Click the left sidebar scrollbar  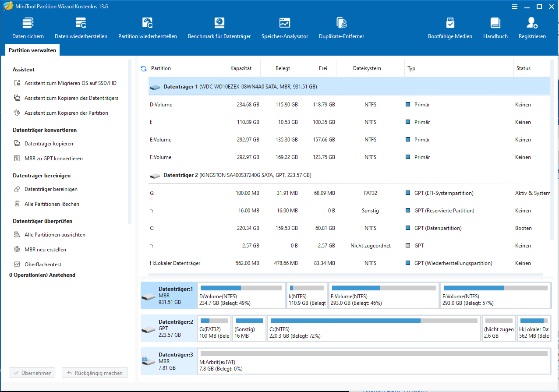129,142
